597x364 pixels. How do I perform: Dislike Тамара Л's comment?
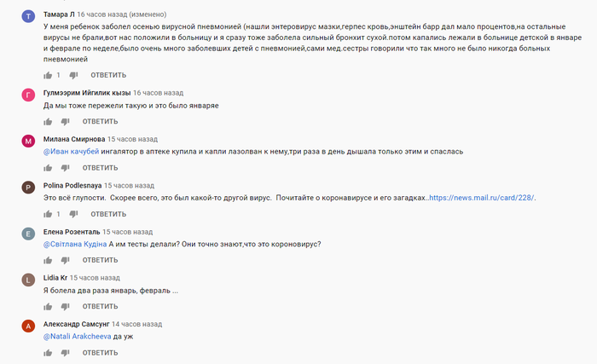[74, 76]
